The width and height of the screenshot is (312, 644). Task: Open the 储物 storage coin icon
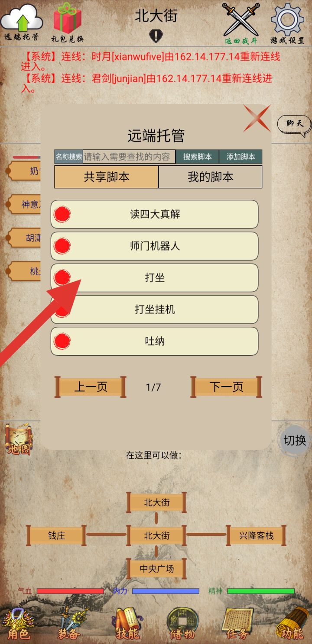tap(182, 624)
